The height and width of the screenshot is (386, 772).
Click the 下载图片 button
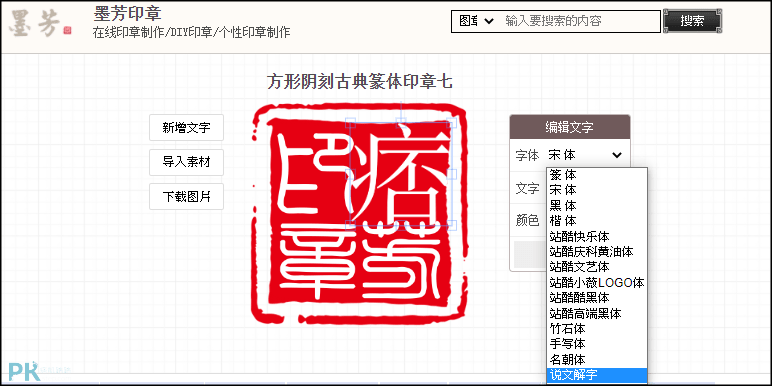click(187, 196)
